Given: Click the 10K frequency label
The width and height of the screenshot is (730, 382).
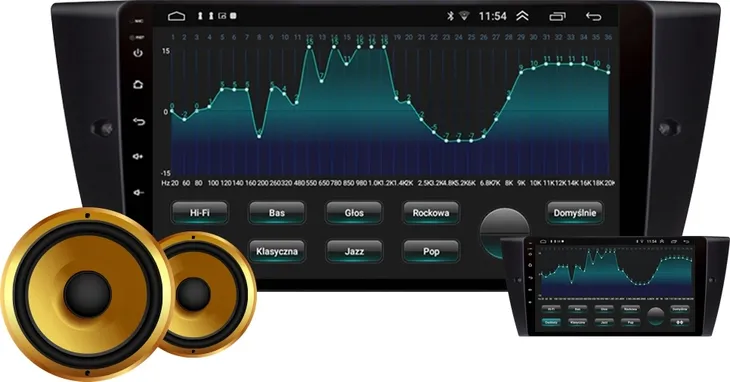Looking at the screenshot, I should click(x=535, y=183).
